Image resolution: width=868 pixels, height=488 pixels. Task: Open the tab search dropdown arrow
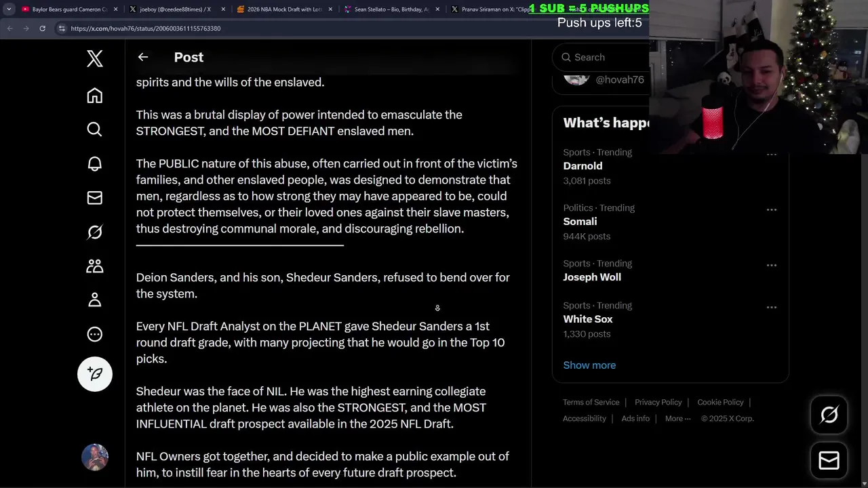point(9,9)
